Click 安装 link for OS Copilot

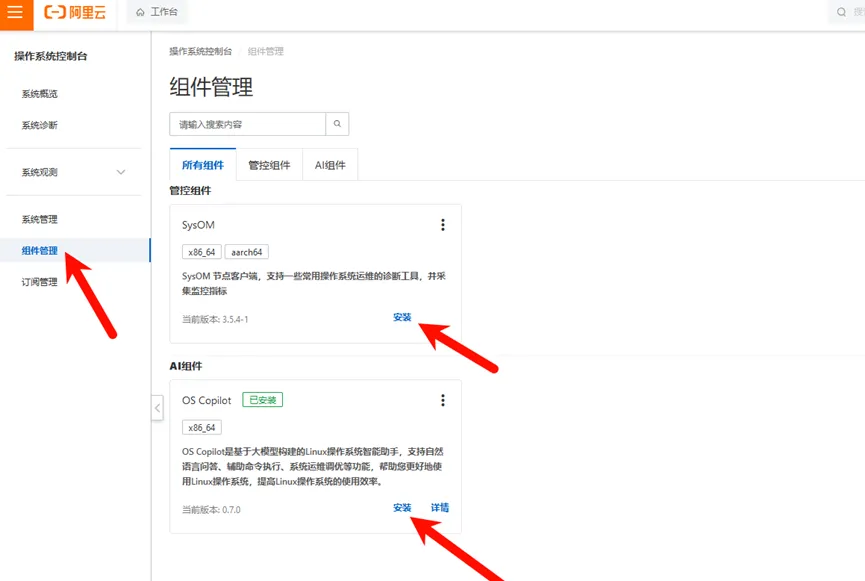click(x=402, y=508)
